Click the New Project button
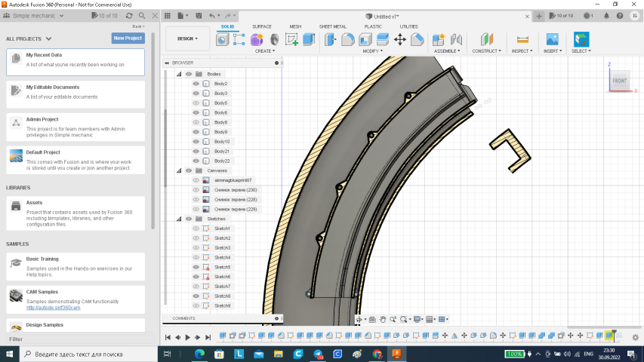This screenshot has height=362, width=644. tap(128, 38)
